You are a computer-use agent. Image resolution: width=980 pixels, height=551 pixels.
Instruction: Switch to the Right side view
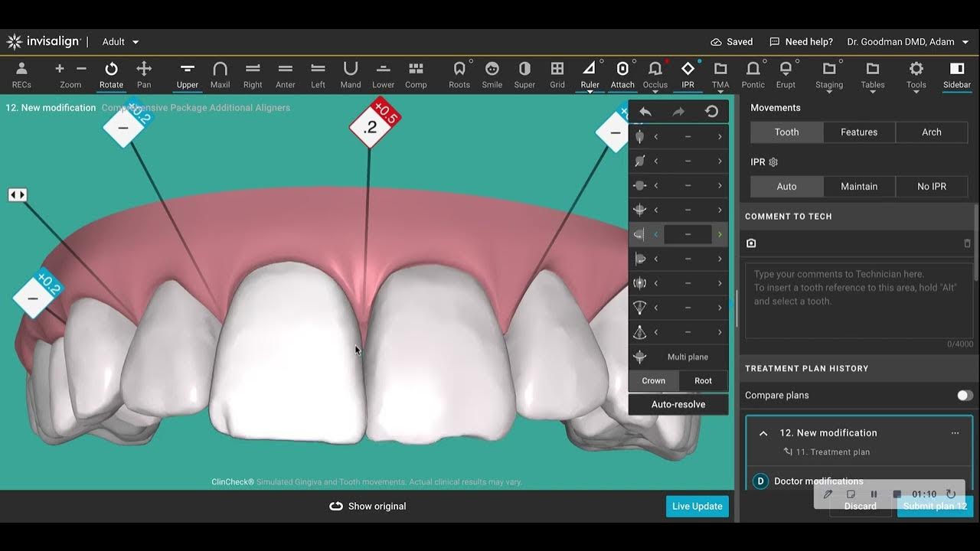pyautogui.click(x=253, y=75)
